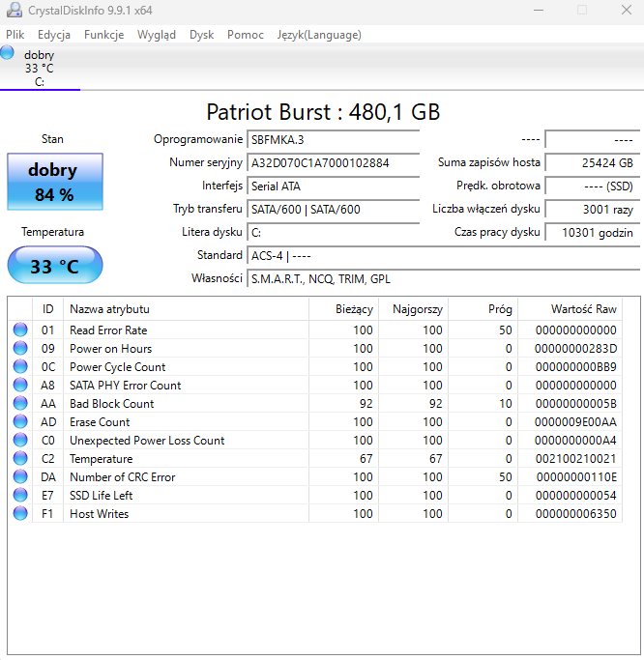Click status orb for Read Error Rate
The width and height of the screenshot is (644, 660).
click(20, 330)
